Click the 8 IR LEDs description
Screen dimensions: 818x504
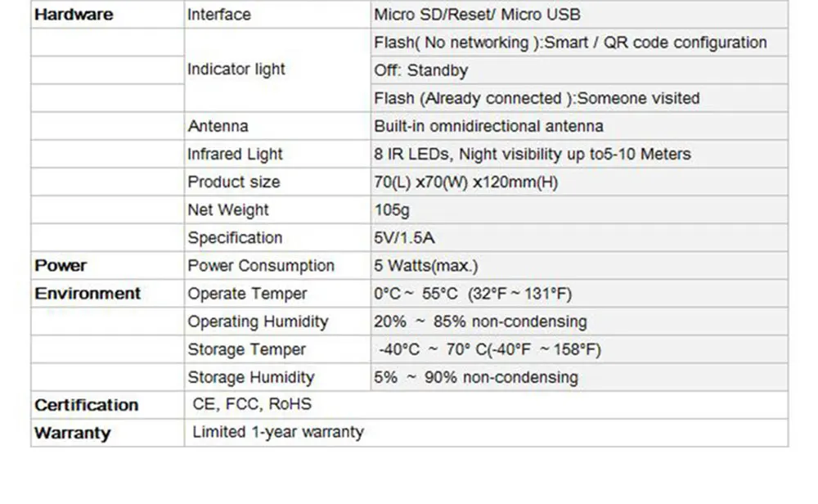click(533, 155)
